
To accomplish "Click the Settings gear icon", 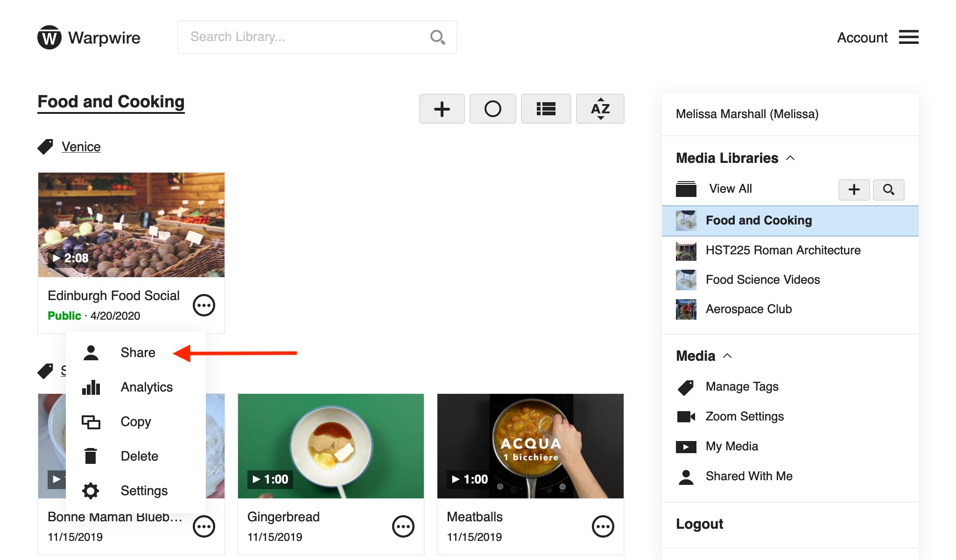I will point(90,490).
